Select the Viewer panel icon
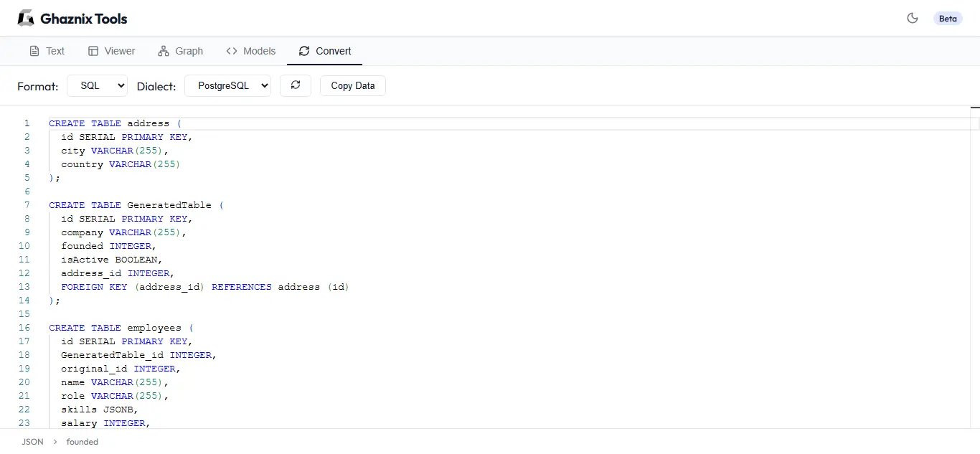Image resolution: width=980 pixels, height=454 pixels. 93,51
